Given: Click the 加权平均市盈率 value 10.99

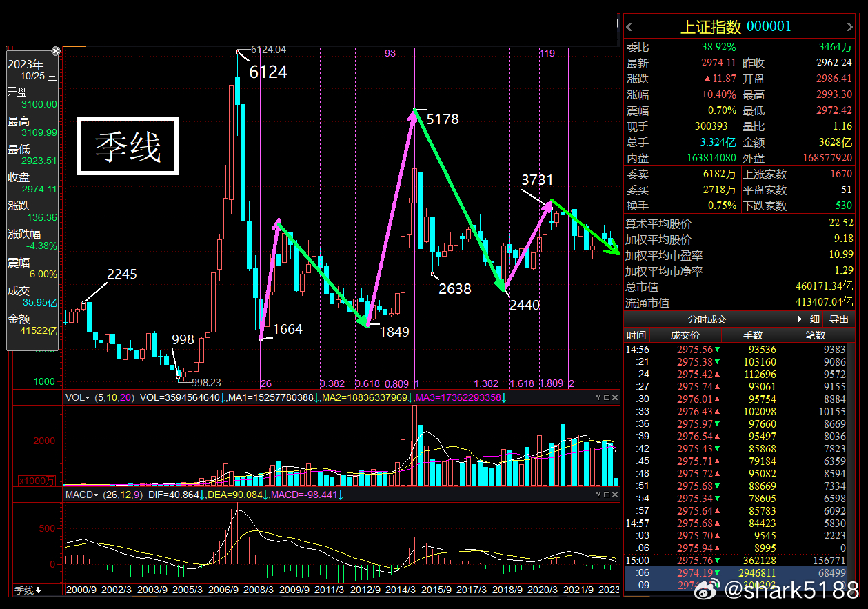Looking at the screenshot, I should [841, 255].
